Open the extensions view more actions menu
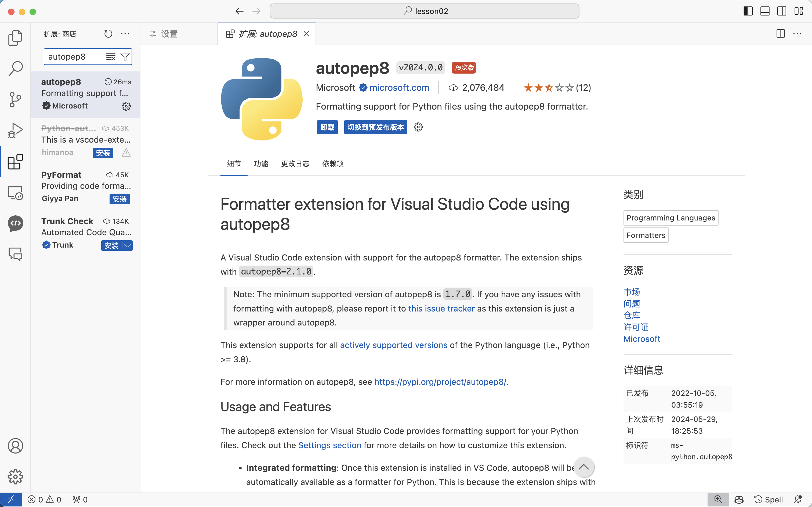The width and height of the screenshot is (812, 507). (125, 34)
